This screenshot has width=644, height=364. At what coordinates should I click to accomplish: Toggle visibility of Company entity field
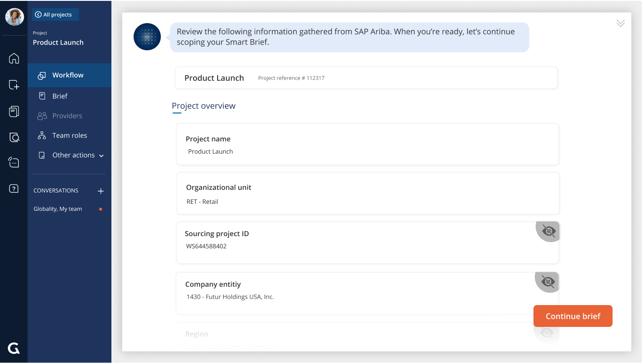547,282
